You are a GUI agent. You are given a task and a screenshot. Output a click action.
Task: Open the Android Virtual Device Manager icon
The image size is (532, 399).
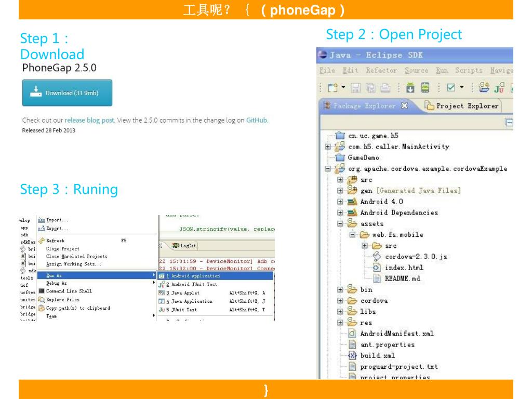click(x=425, y=87)
